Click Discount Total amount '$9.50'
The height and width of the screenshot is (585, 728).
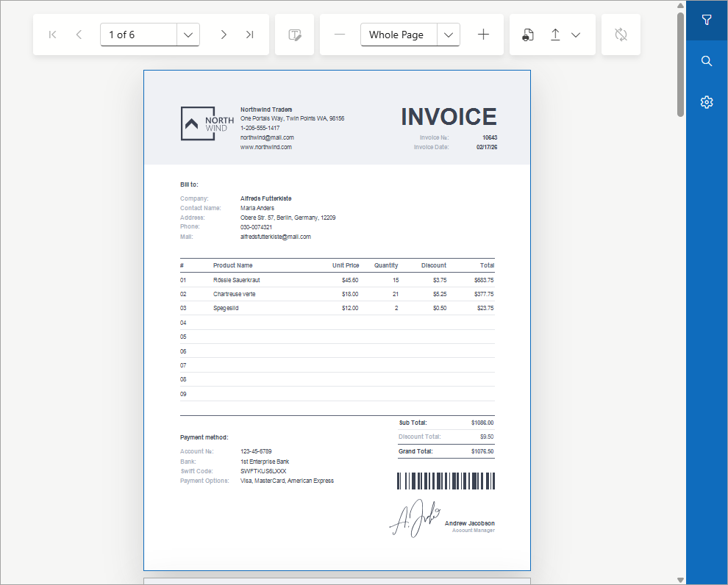pos(487,437)
